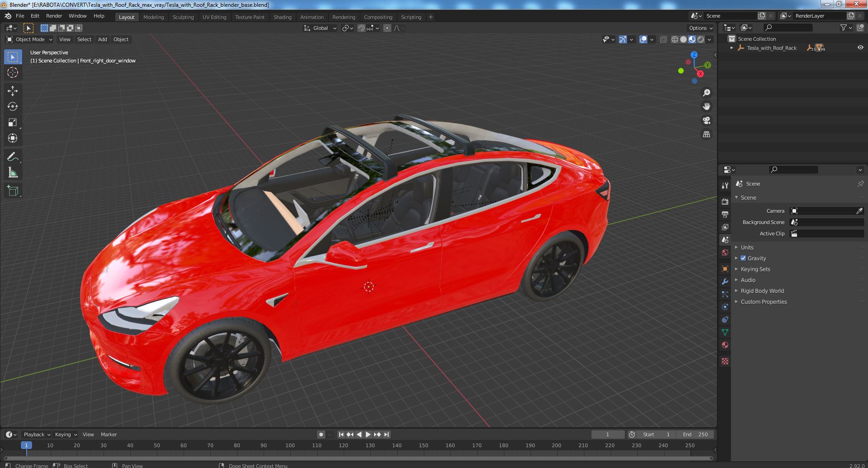Activate the Cursor tool
The image size is (868, 468).
coord(13,73)
